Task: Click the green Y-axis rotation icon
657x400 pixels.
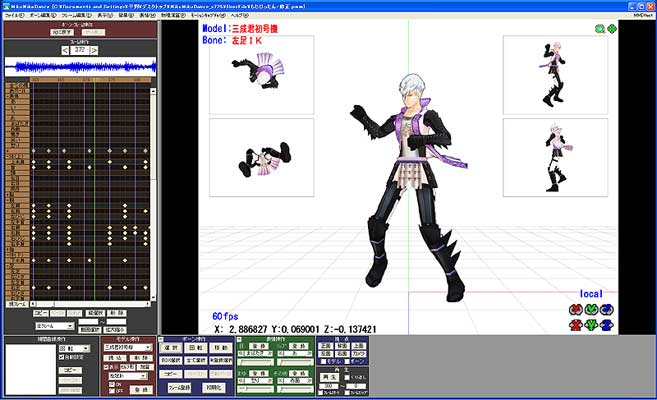Action: [x=591, y=310]
